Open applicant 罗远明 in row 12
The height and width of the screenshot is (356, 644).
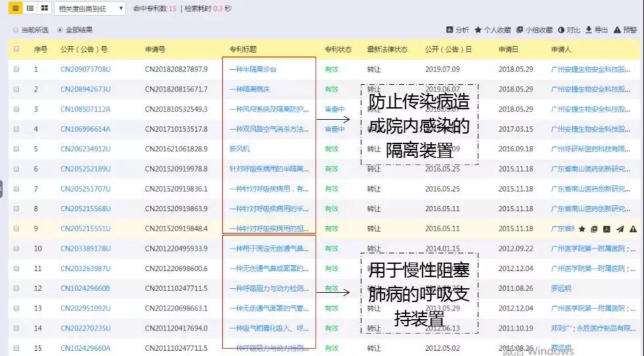click(561, 288)
